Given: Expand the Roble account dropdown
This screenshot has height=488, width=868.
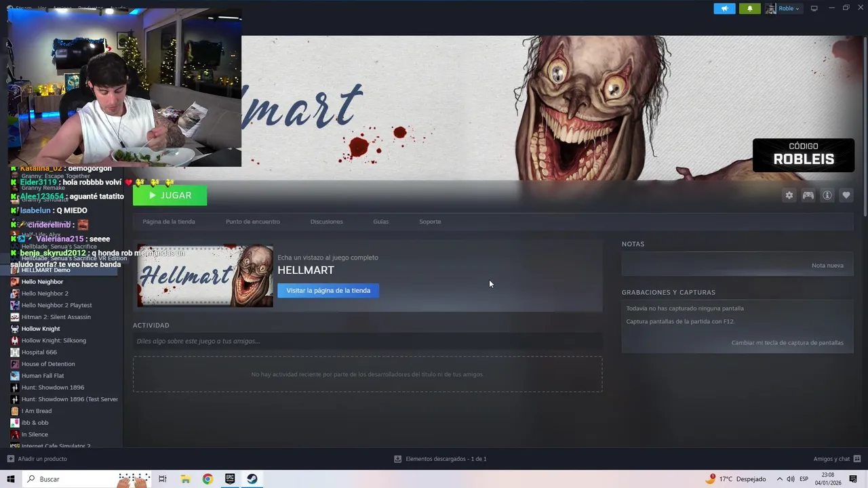Looking at the screenshot, I should pyautogui.click(x=783, y=9).
